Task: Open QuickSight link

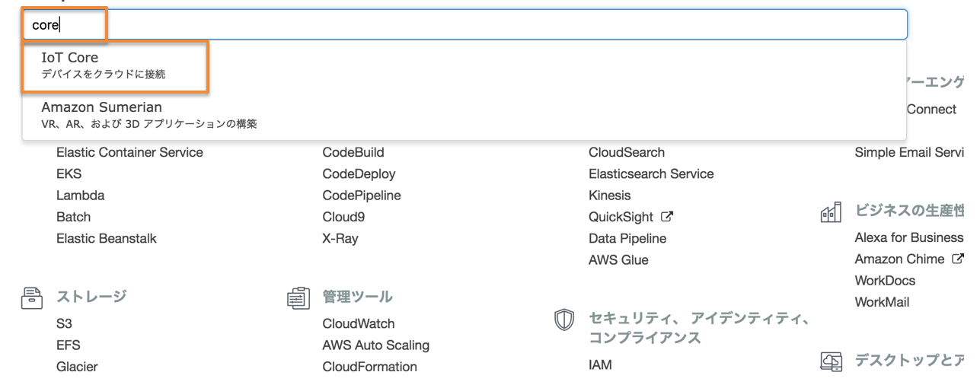Action: (x=621, y=217)
